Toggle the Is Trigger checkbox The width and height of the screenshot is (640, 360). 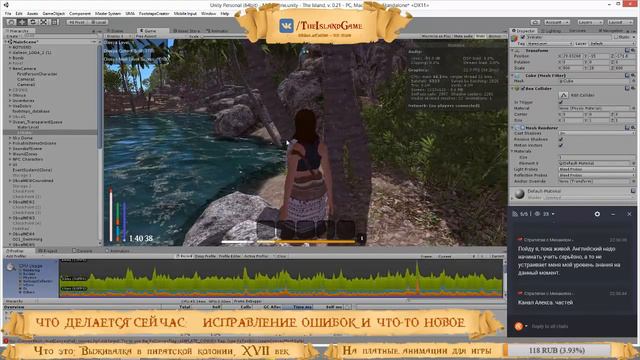click(x=561, y=102)
